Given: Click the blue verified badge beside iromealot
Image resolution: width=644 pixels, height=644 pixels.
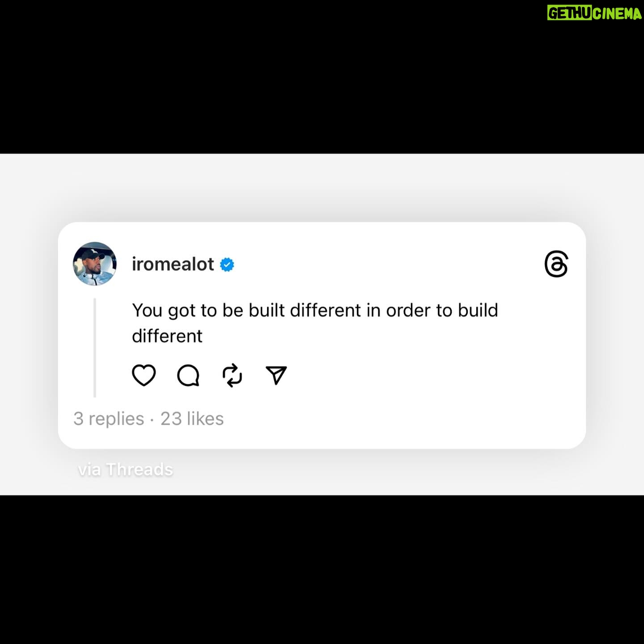Looking at the screenshot, I should 227,264.
